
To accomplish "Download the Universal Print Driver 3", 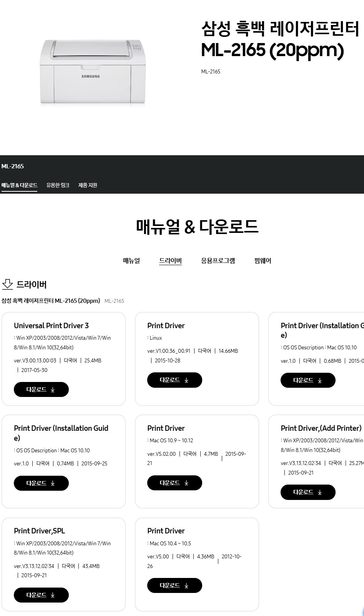I will point(41,390).
